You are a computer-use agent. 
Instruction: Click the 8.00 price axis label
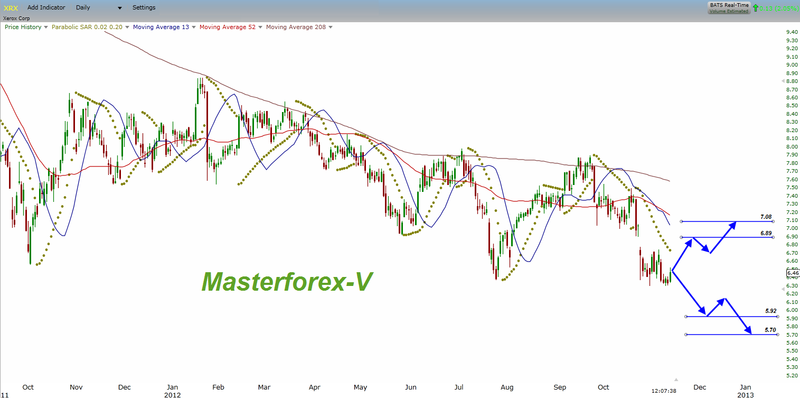tap(792, 146)
